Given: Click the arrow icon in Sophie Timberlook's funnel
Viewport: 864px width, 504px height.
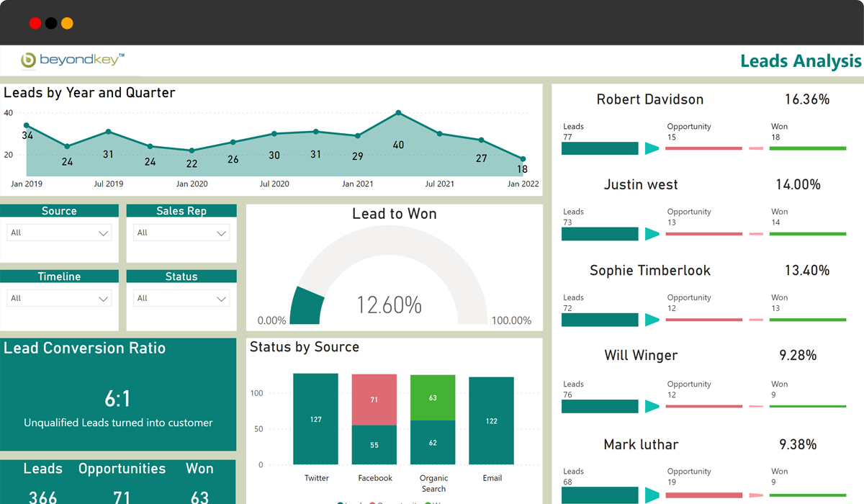Looking at the screenshot, I should pyautogui.click(x=652, y=320).
